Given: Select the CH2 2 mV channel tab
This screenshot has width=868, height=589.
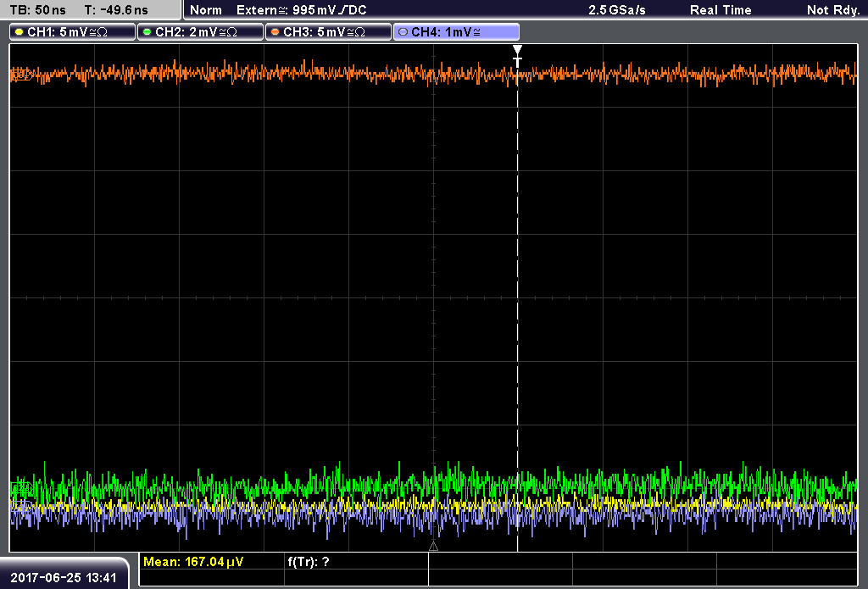Looking at the screenshot, I should pyautogui.click(x=200, y=32).
